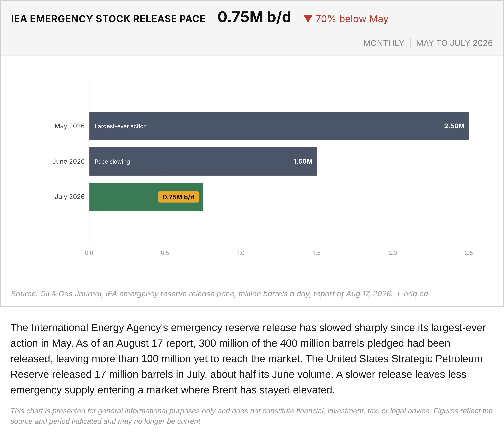Click the disclaimer beginning 'This chart is presented'
This screenshot has height=443, width=504.
pos(251,416)
